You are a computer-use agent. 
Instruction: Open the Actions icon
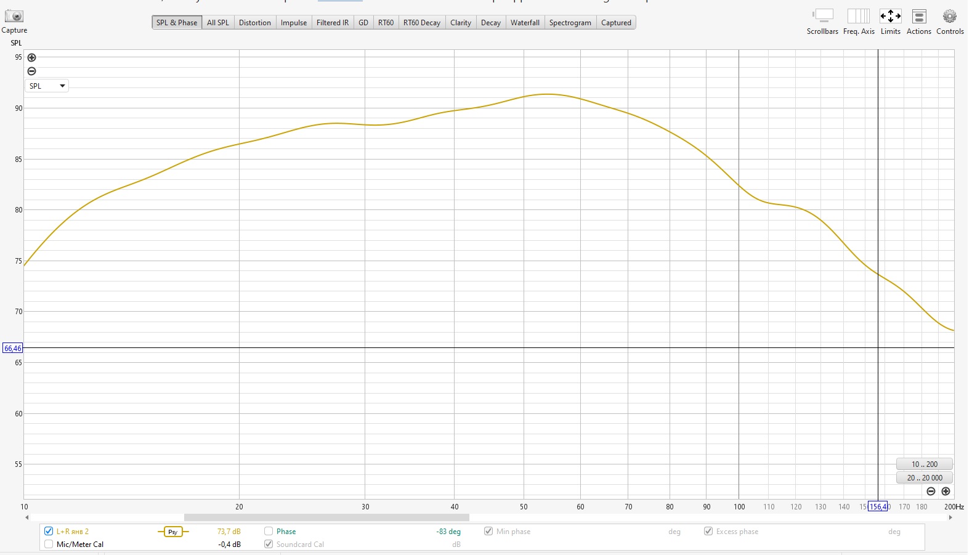click(919, 16)
